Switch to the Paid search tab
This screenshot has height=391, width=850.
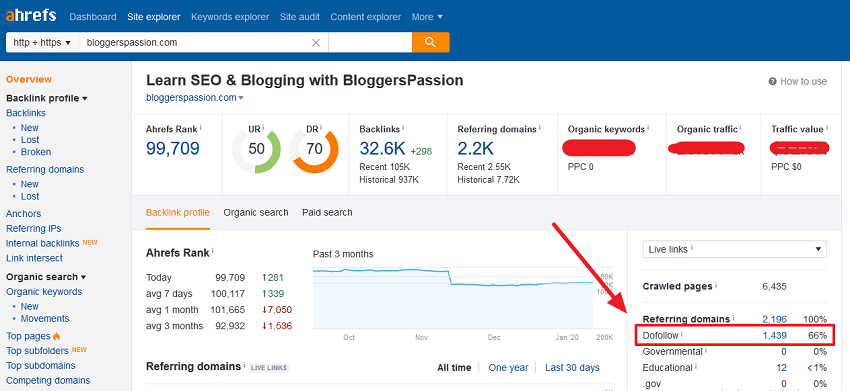[327, 213]
